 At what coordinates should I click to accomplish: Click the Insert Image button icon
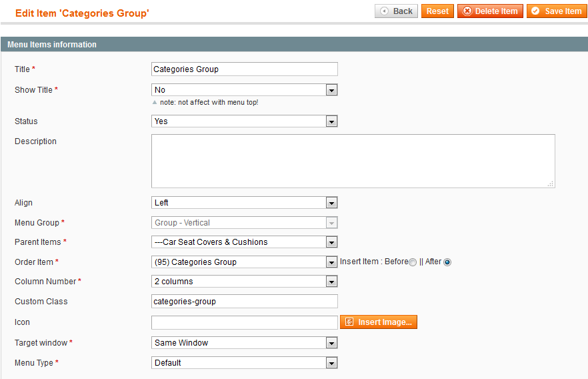pos(349,322)
